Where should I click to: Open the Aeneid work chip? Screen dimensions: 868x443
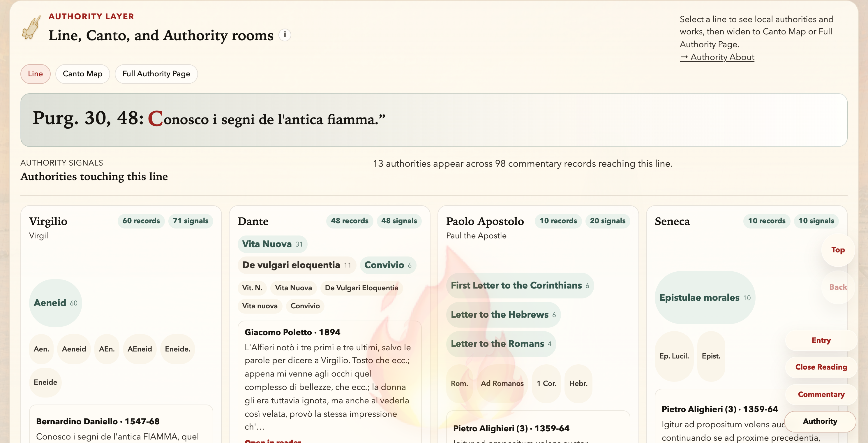pyautogui.click(x=56, y=303)
